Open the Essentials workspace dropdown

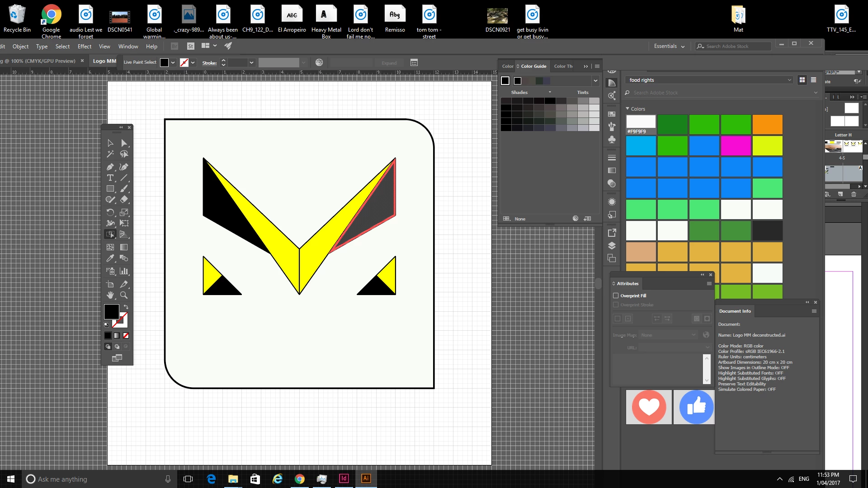669,46
